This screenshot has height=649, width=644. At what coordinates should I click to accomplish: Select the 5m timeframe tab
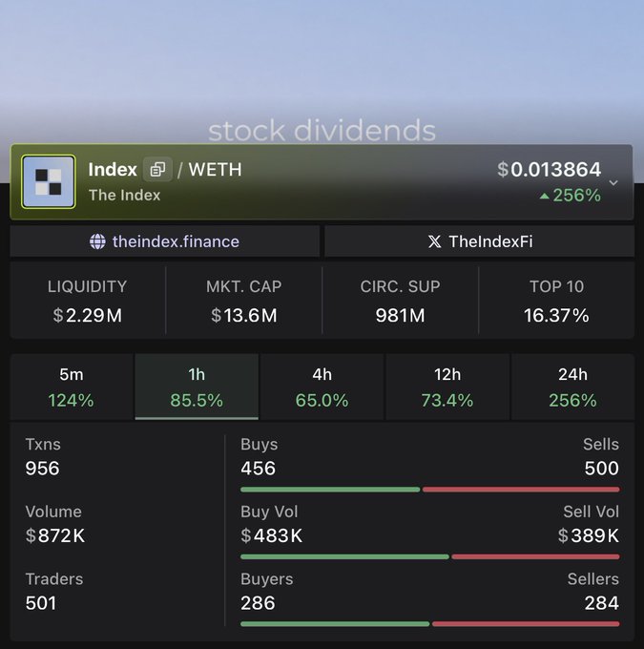72,387
